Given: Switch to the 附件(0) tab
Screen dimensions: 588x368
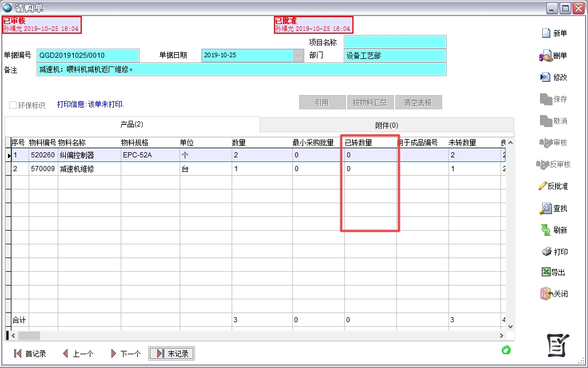Looking at the screenshot, I should tap(387, 125).
